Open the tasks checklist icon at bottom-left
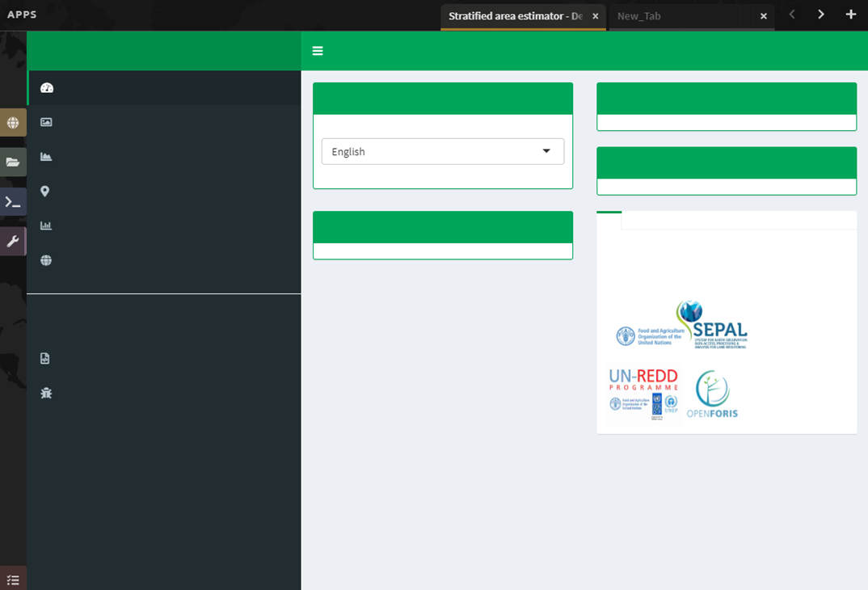The image size is (868, 590). pos(13,579)
